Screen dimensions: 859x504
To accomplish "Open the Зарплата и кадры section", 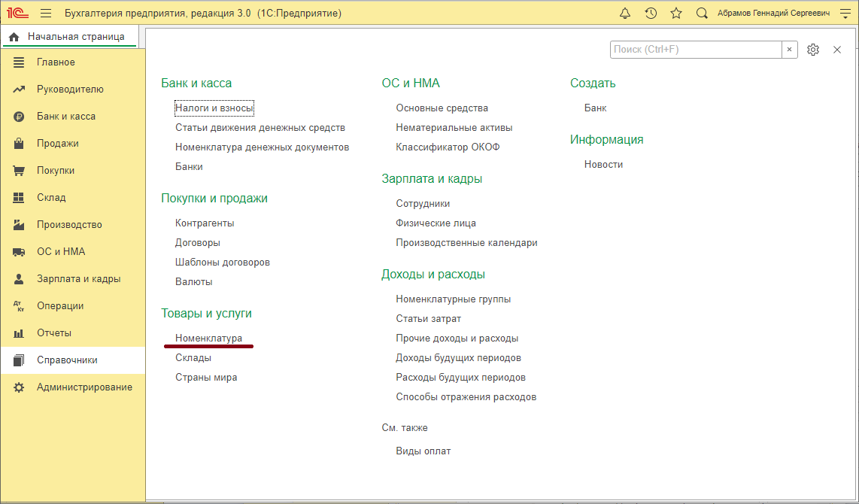I will coord(77,278).
